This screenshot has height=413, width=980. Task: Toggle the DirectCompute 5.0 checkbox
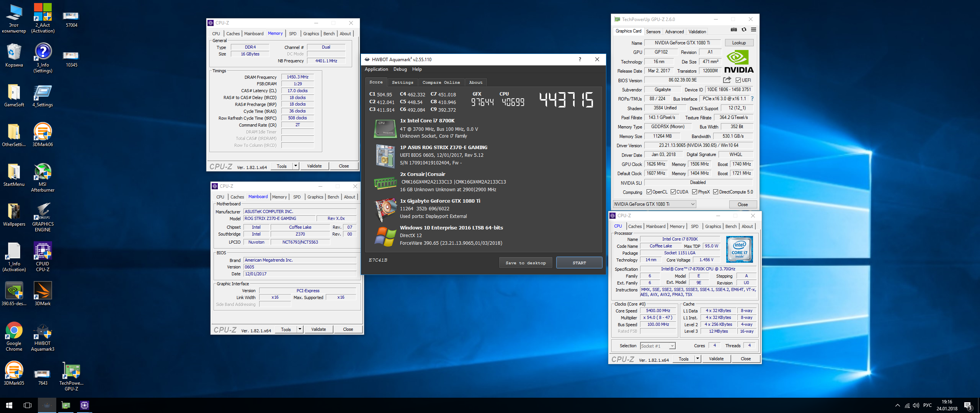715,192
